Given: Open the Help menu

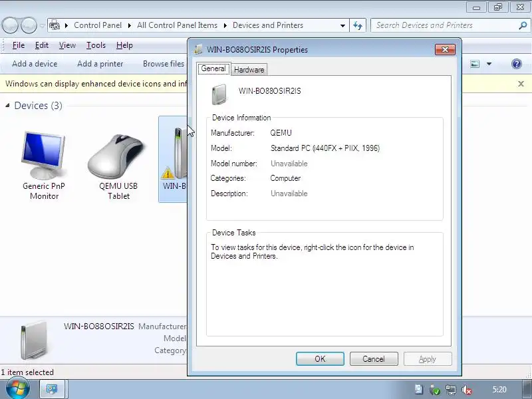Looking at the screenshot, I should [x=124, y=45].
